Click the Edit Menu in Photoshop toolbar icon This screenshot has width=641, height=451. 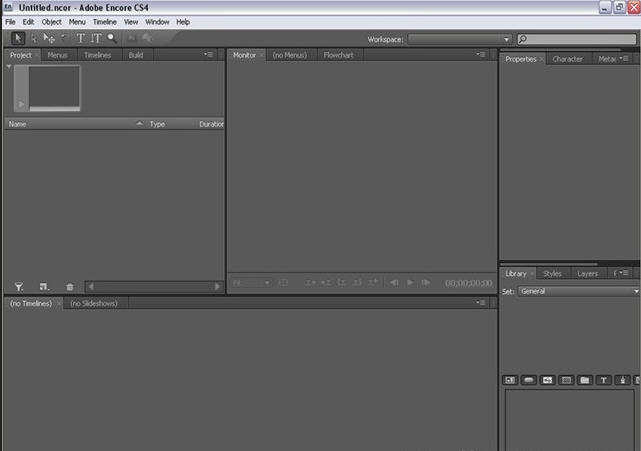pos(132,38)
